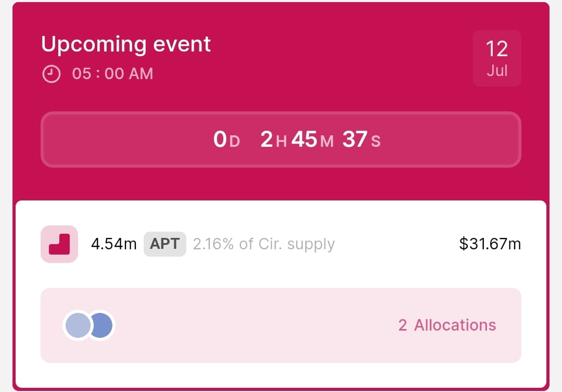Screen dimensions: 562x392
Task: Expand the 2 Allocations section
Action: click(446, 325)
